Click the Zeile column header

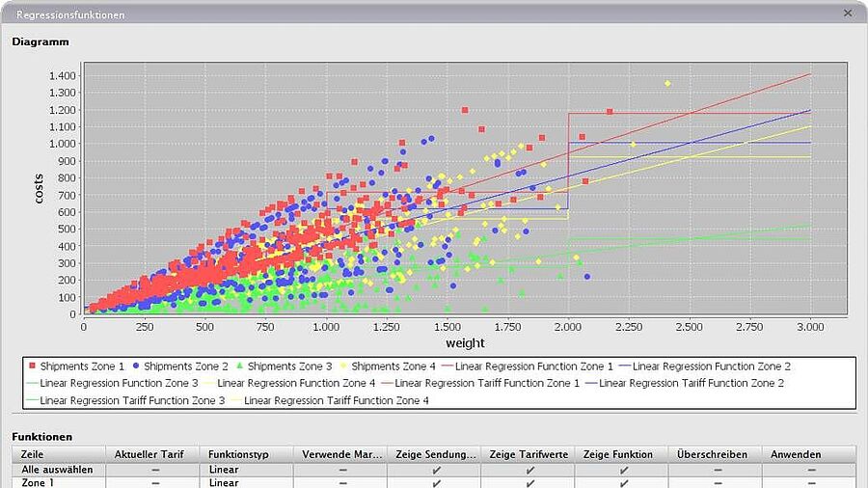click(58, 454)
